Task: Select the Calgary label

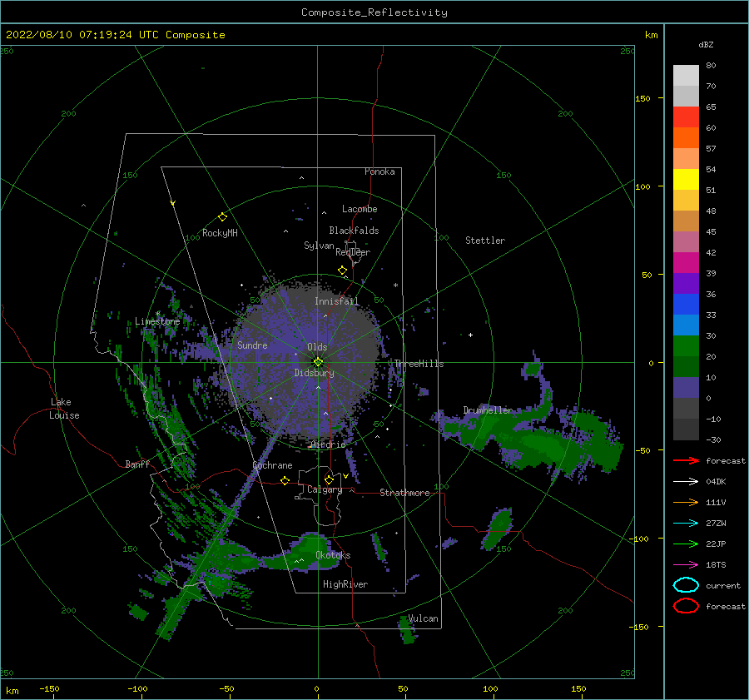Action: click(x=325, y=489)
